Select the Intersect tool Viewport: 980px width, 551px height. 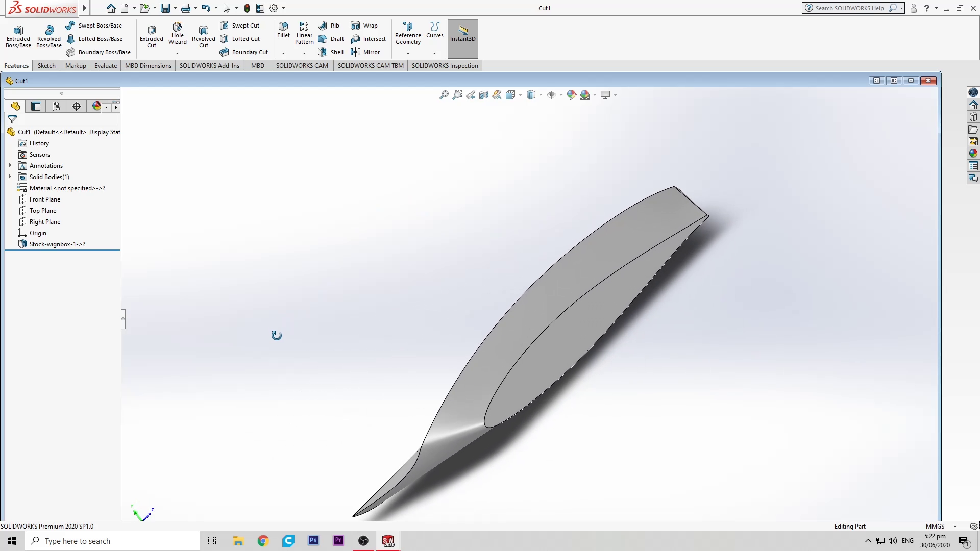(x=368, y=39)
